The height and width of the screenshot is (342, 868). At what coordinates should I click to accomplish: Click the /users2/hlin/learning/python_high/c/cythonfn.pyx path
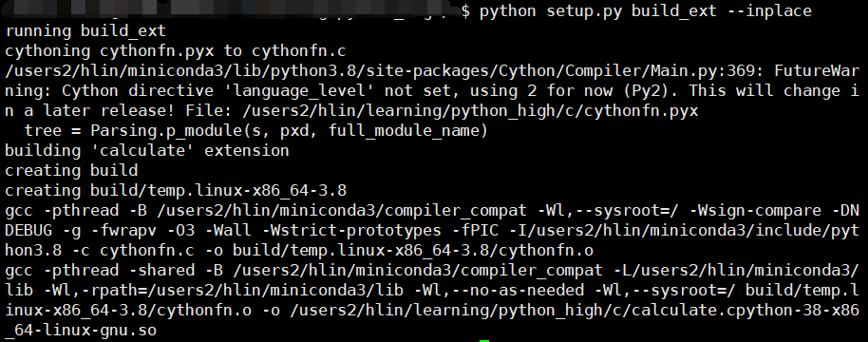point(470,111)
